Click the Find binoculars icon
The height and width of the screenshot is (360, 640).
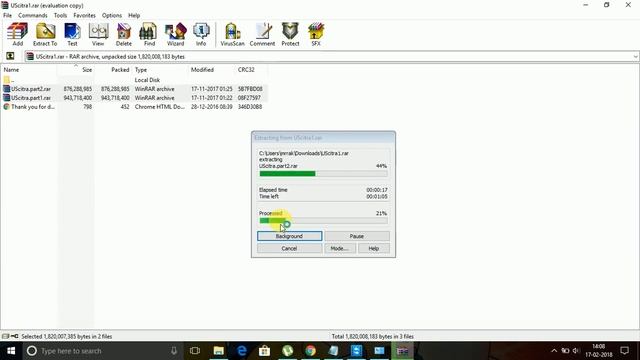[x=149, y=34]
